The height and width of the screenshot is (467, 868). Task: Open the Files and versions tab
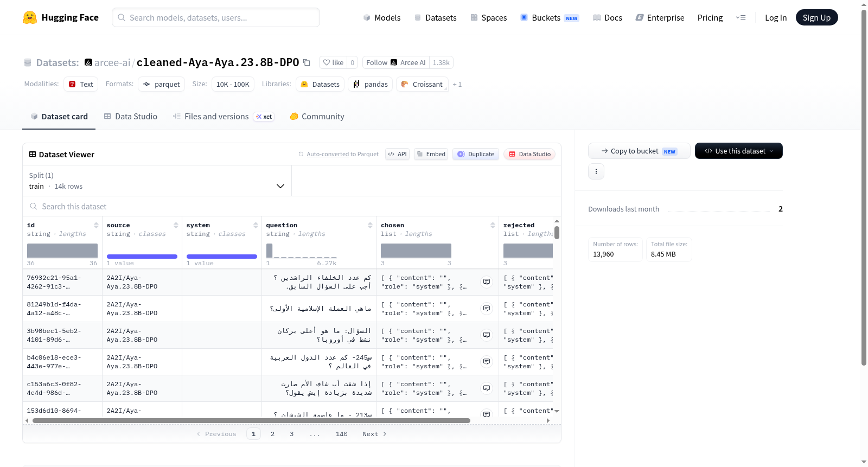(x=224, y=116)
